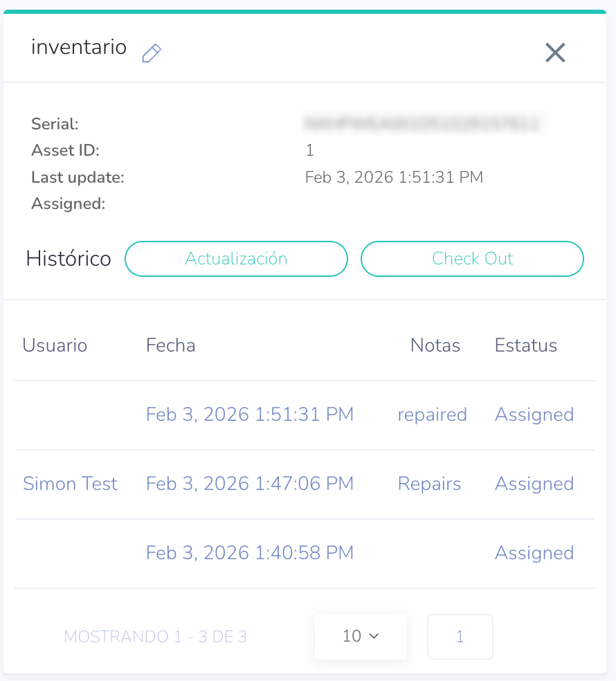Select the Feb 3, 2026 1:47:06 PM history entry

click(x=250, y=484)
